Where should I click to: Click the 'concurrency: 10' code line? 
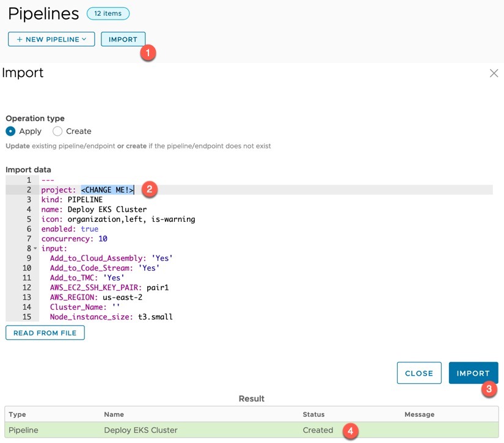coord(75,238)
